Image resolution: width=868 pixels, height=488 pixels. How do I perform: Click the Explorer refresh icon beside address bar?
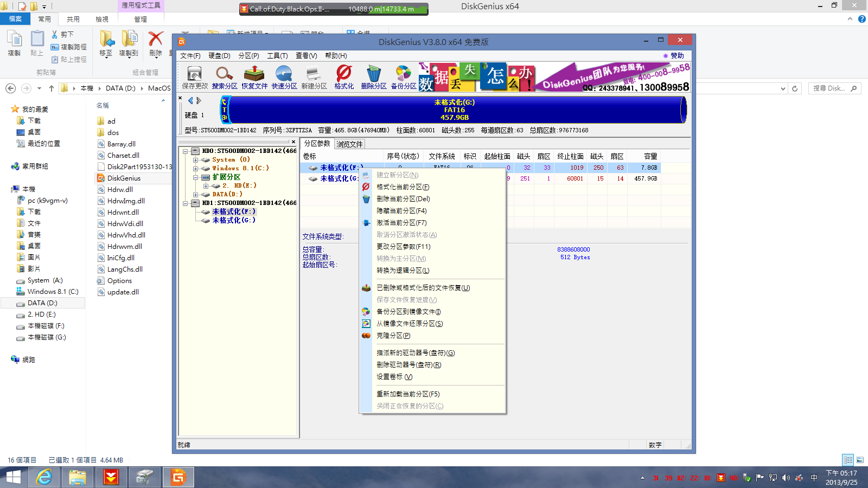tap(795, 88)
